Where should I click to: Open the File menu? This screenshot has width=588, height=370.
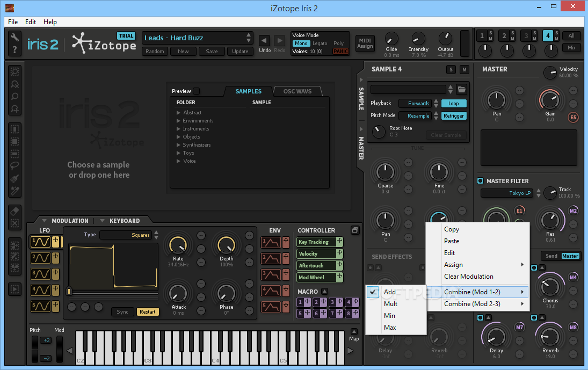pos(13,21)
